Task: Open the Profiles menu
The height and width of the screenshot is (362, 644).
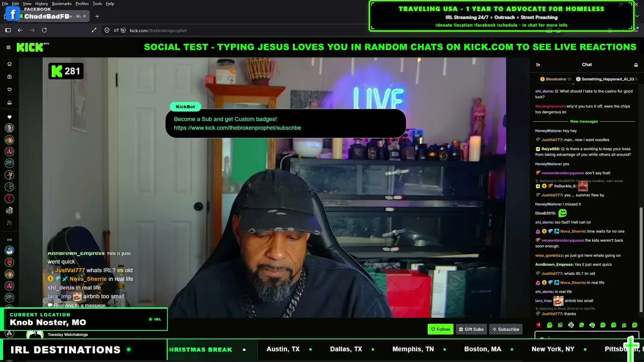Action: click(82, 4)
